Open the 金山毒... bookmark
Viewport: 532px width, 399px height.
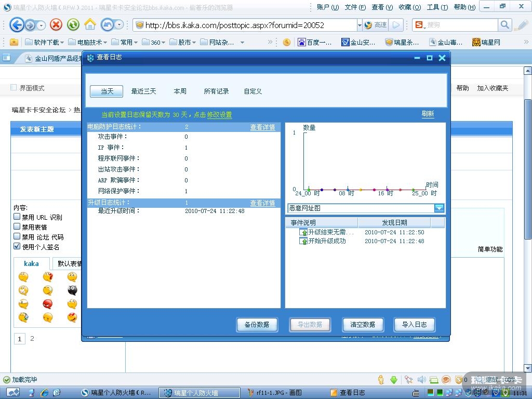446,42
